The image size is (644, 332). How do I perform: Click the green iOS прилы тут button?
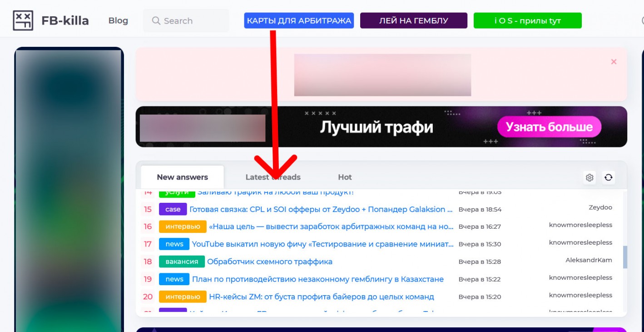[528, 20]
